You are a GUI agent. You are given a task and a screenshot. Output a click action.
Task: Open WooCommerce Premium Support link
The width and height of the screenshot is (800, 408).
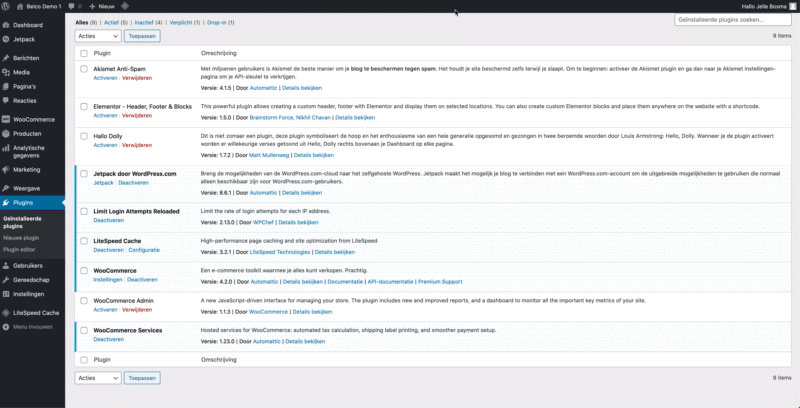click(x=440, y=282)
